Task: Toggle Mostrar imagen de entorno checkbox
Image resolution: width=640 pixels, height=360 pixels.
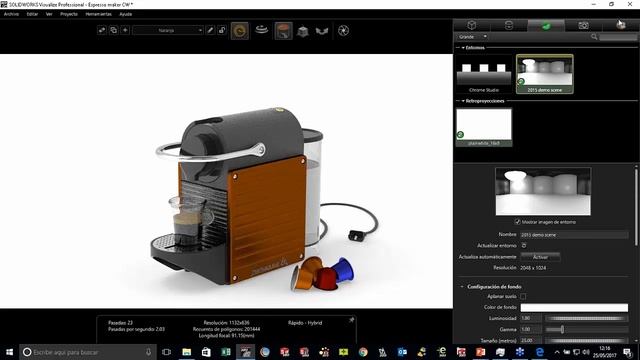Action: tap(518, 222)
